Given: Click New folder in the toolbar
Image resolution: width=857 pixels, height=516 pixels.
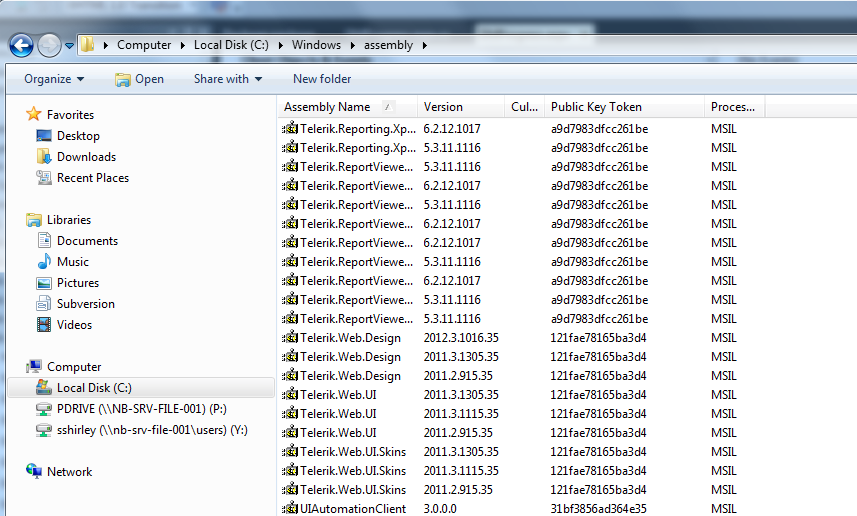Looking at the screenshot, I should coord(322,79).
